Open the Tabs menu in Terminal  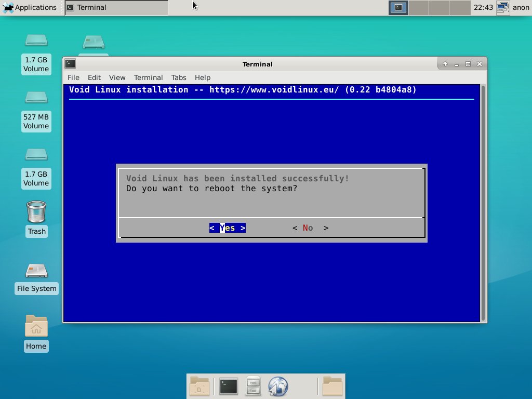point(179,77)
